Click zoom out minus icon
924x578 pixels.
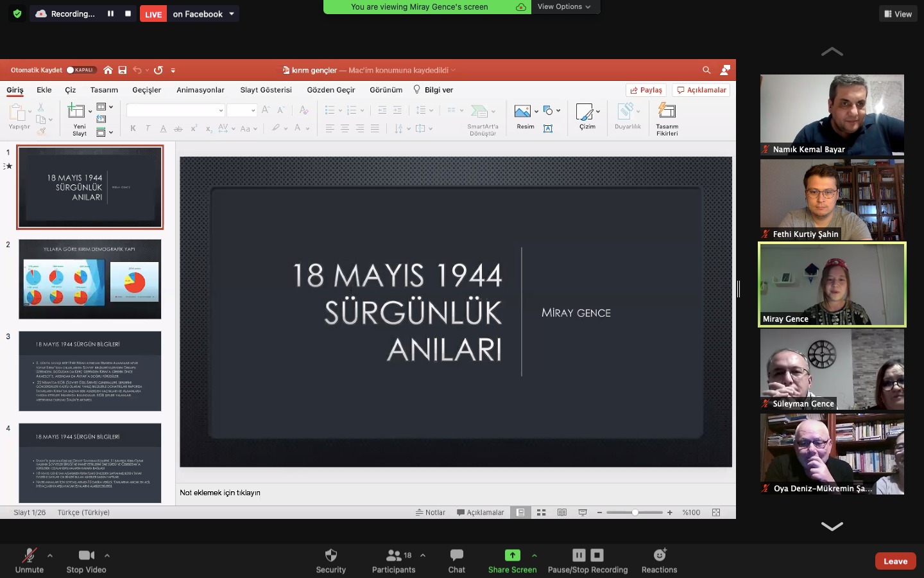(x=599, y=512)
